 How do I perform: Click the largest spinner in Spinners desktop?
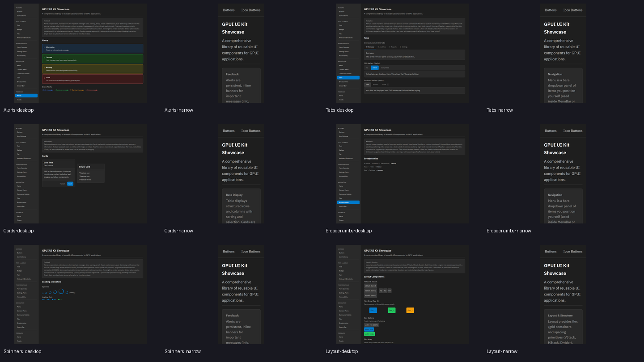[x=61, y=291]
